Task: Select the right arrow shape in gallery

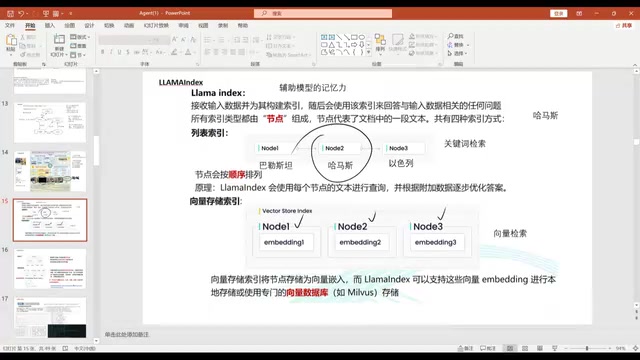Action: point(354,44)
